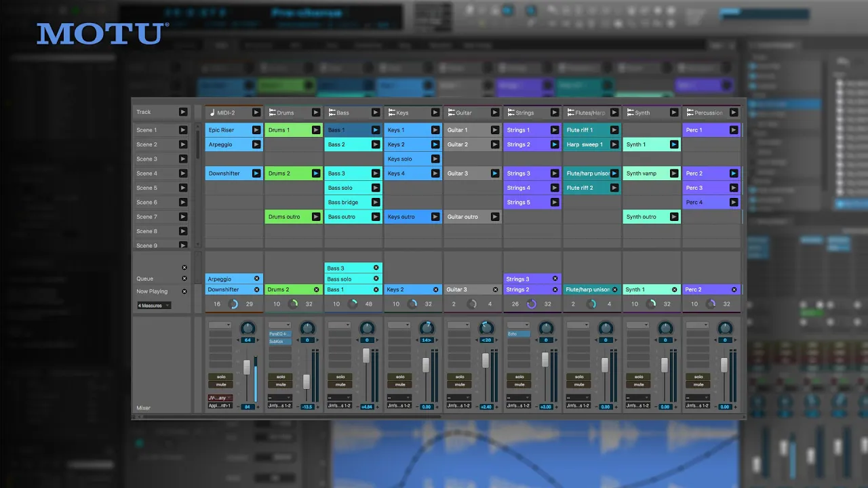This screenshot has height=488, width=868.
Task: Click the Strings volume value +3.00 field
Action: click(x=546, y=407)
